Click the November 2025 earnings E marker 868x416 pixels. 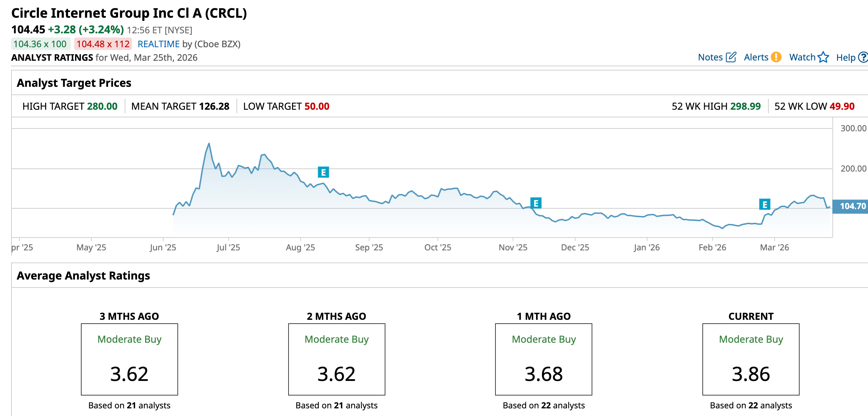pos(536,203)
